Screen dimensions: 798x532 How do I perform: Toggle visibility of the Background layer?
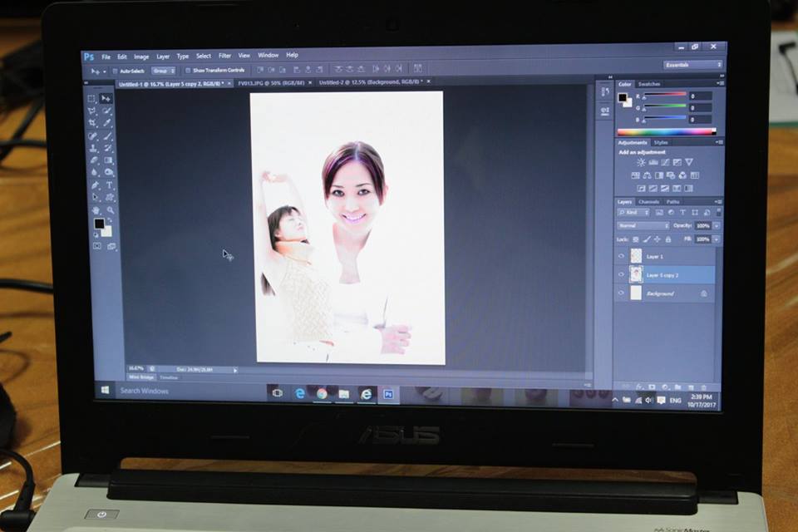point(621,293)
